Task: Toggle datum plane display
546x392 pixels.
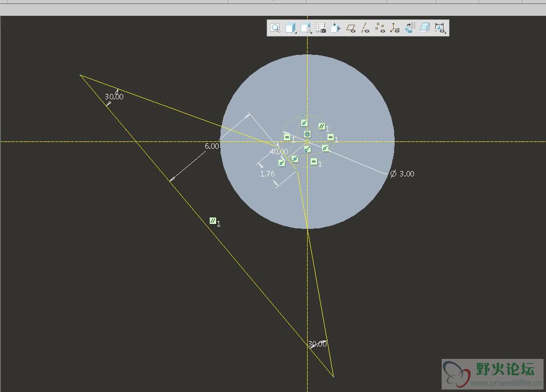Action: coord(351,28)
